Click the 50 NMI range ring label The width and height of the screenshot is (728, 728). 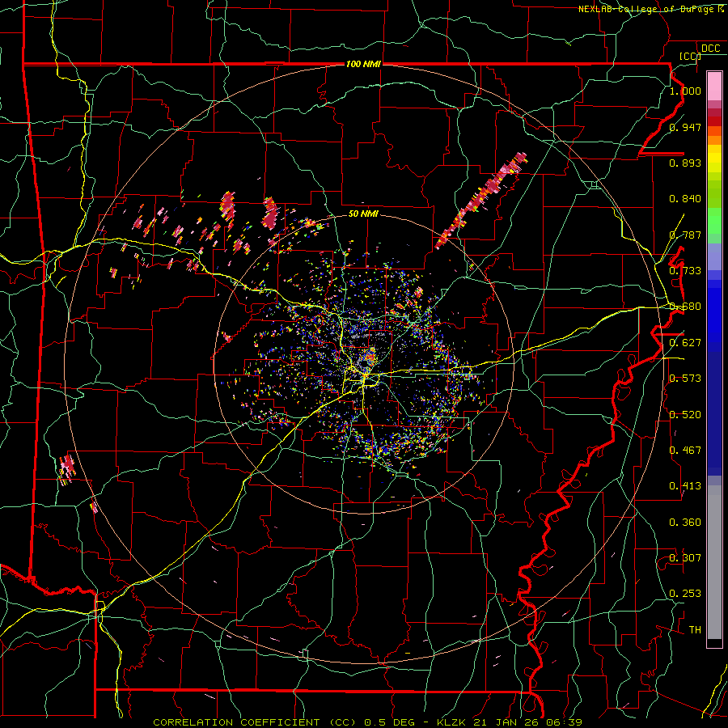pyautogui.click(x=363, y=214)
